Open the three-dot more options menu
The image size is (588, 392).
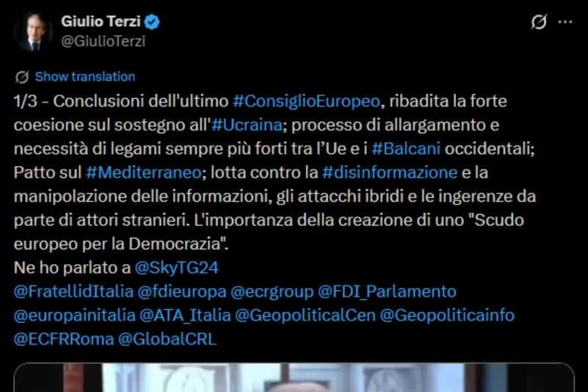coord(565,22)
